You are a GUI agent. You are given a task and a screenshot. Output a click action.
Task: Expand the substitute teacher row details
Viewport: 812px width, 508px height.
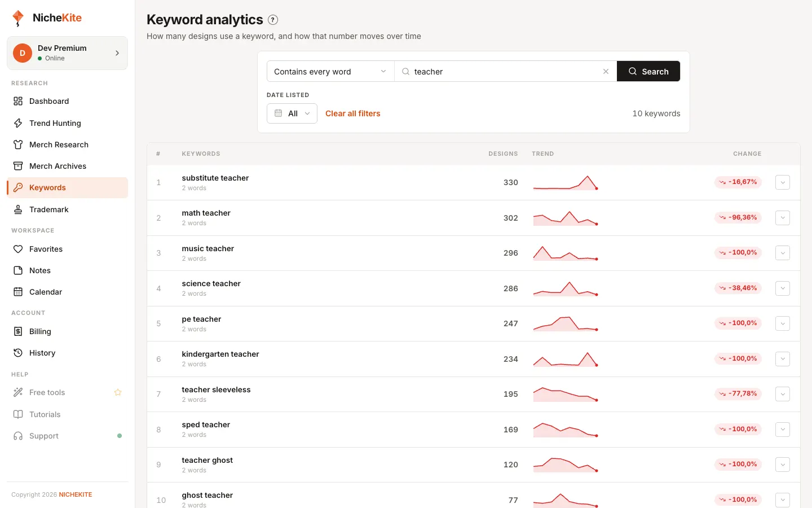[x=783, y=182]
